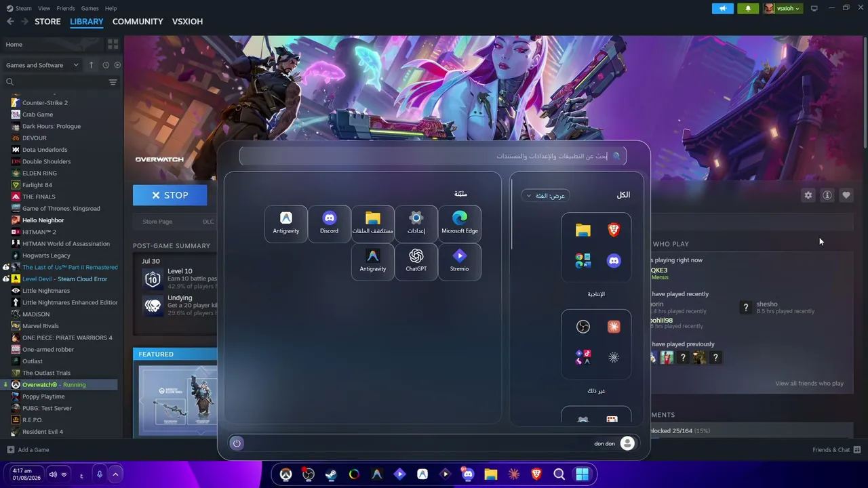Select Home in the Steam library
The image size is (868, 488).
[x=53, y=44]
